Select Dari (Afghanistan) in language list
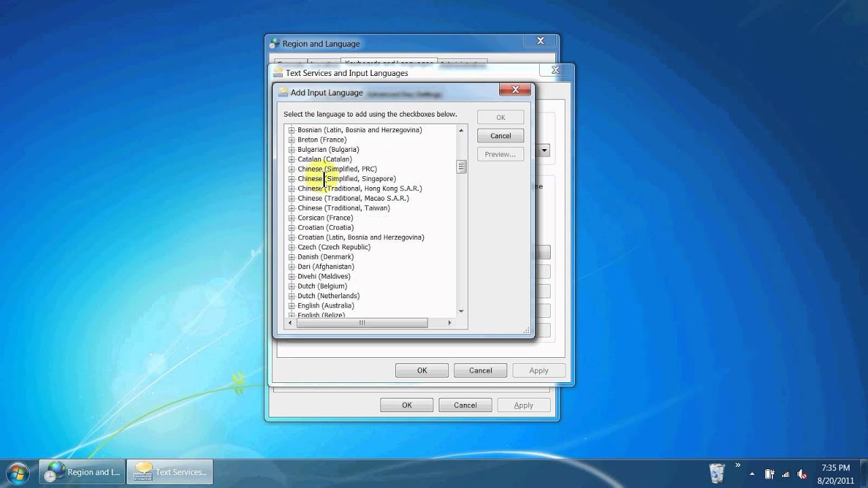This screenshot has width=868, height=488. (x=325, y=267)
